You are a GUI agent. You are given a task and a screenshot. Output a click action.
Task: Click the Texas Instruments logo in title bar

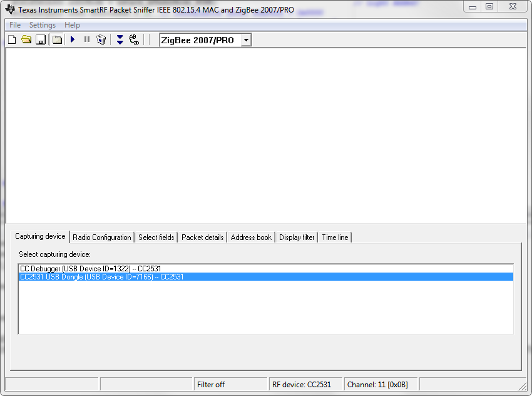coord(10,9)
